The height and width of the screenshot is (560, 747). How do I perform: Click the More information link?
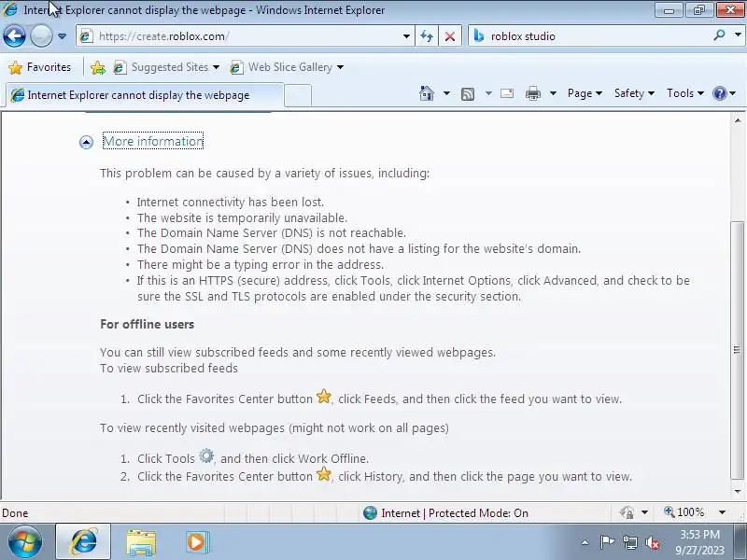pos(153,141)
